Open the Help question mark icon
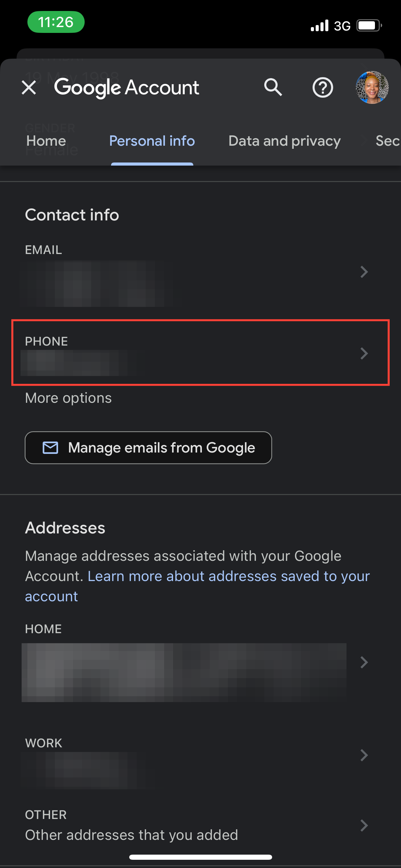This screenshot has height=868, width=401. [x=323, y=87]
